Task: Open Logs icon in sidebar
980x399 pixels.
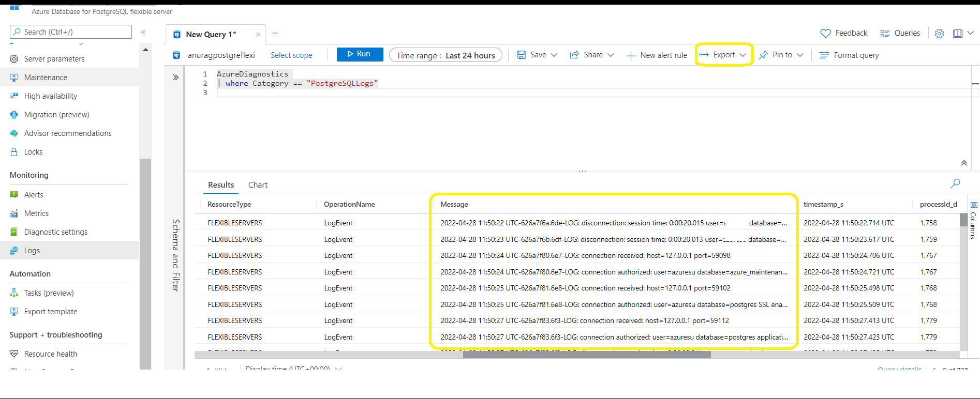Action: click(x=14, y=251)
